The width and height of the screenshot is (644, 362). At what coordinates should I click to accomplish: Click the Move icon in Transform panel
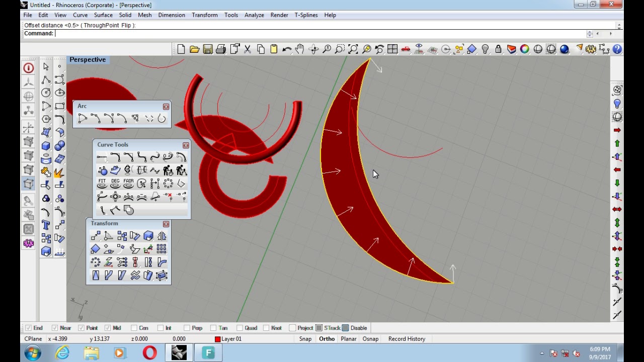coord(96,236)
